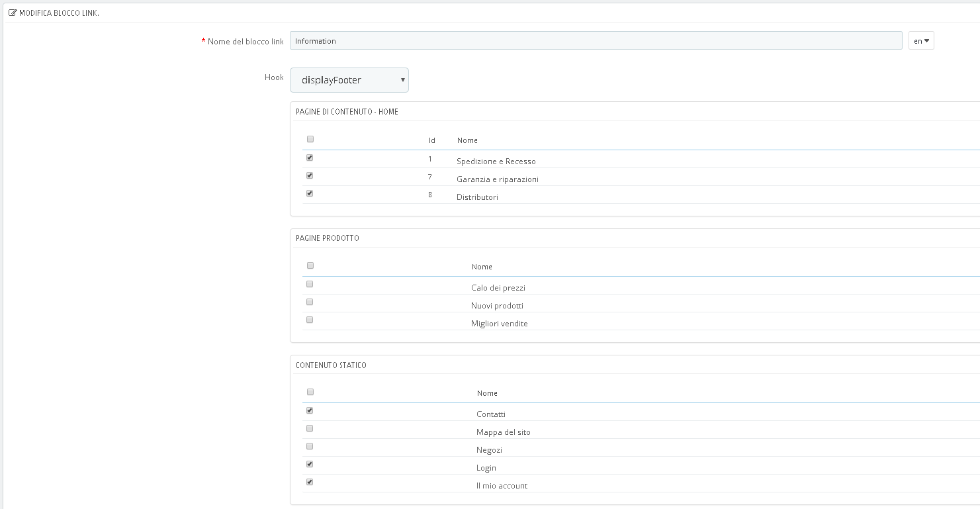Uncheck Garanzia e riparazioni page
The image size is (980, 509).
[310, 175]
